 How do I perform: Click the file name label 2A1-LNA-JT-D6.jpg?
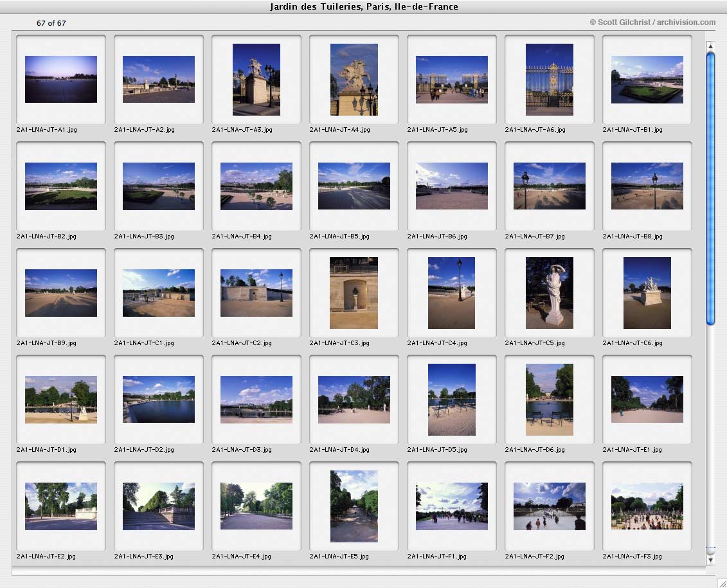[535, 449]
